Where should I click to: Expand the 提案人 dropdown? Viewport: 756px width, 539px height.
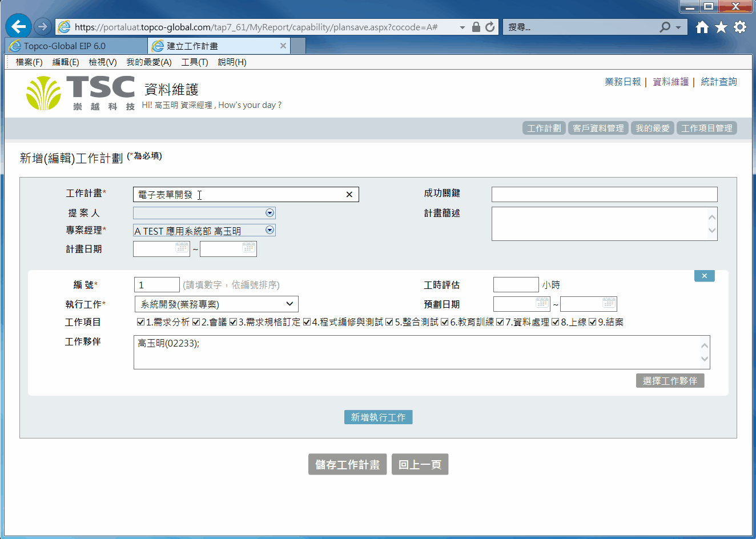click(270, 213)
